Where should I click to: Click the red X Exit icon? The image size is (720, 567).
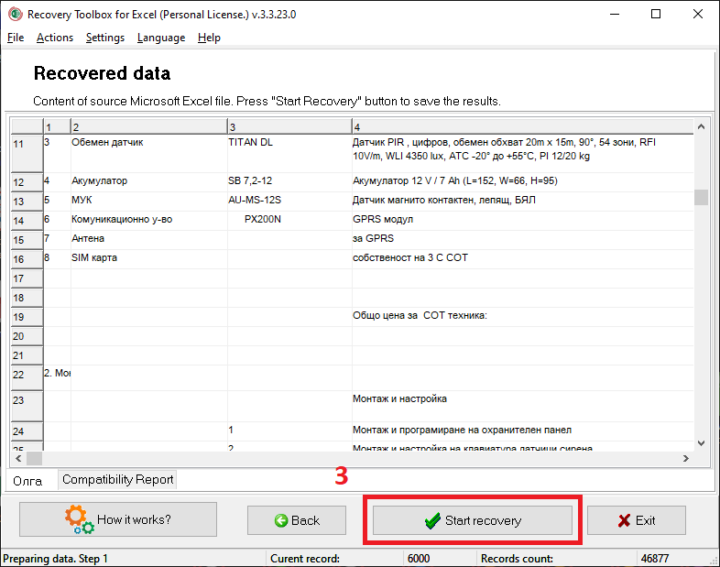[624, 521]
